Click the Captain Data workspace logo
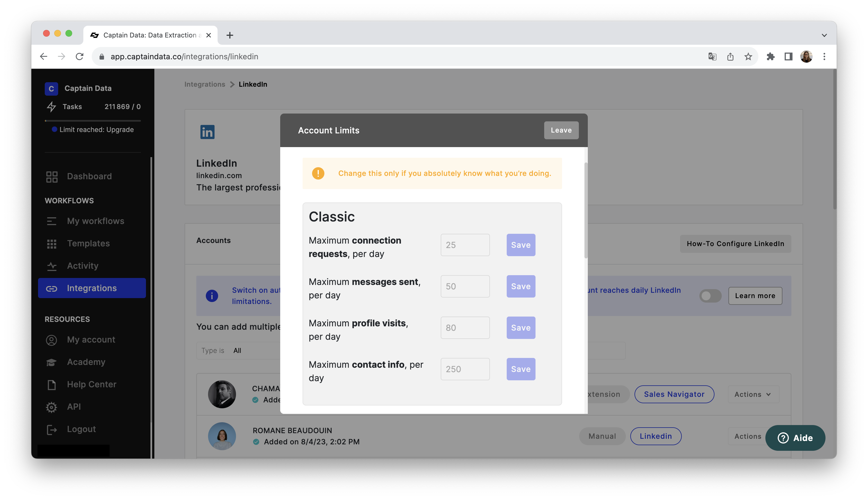 point(51,89)
